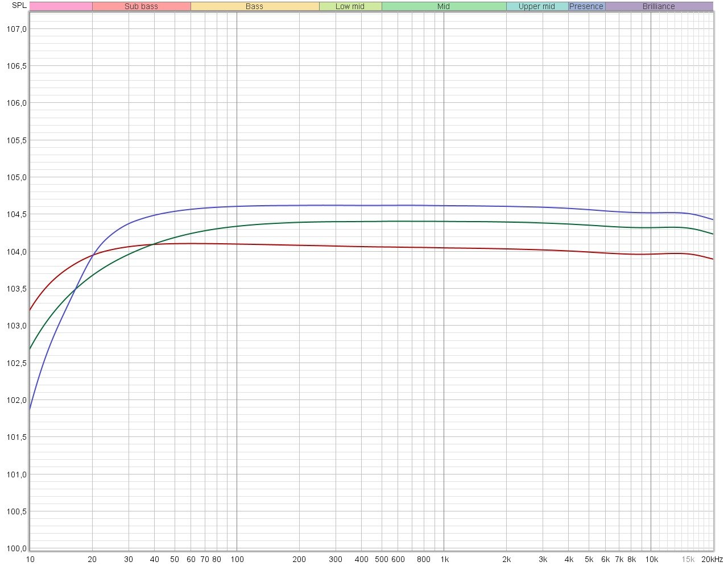The height and width of the screenshot is (566, 728).
Task: Click the unlabeled pink band at top left
Action: coord(60,6)
